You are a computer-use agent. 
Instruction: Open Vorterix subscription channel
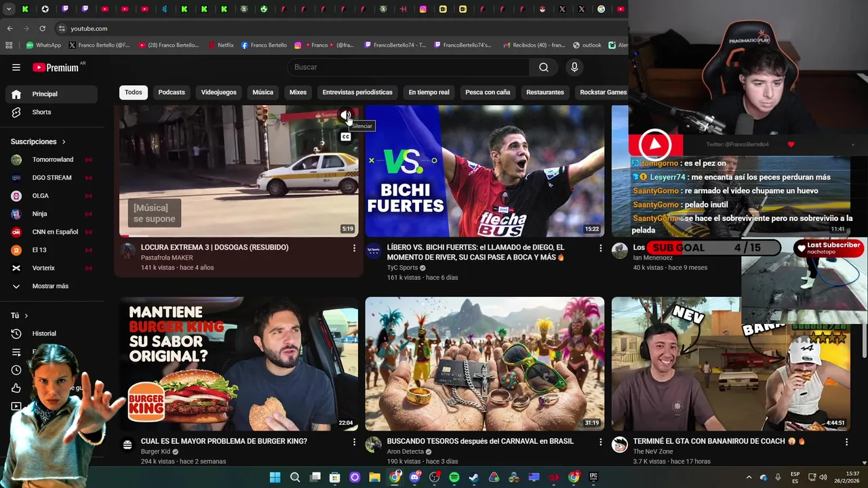click(x=52, y=268)
